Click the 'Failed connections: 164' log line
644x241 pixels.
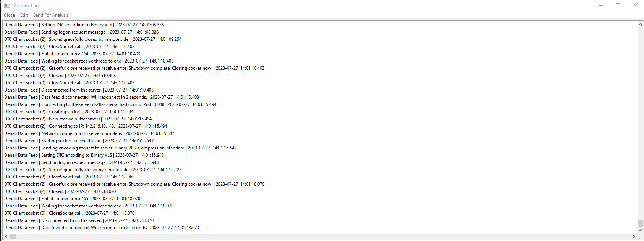point(72,54)
